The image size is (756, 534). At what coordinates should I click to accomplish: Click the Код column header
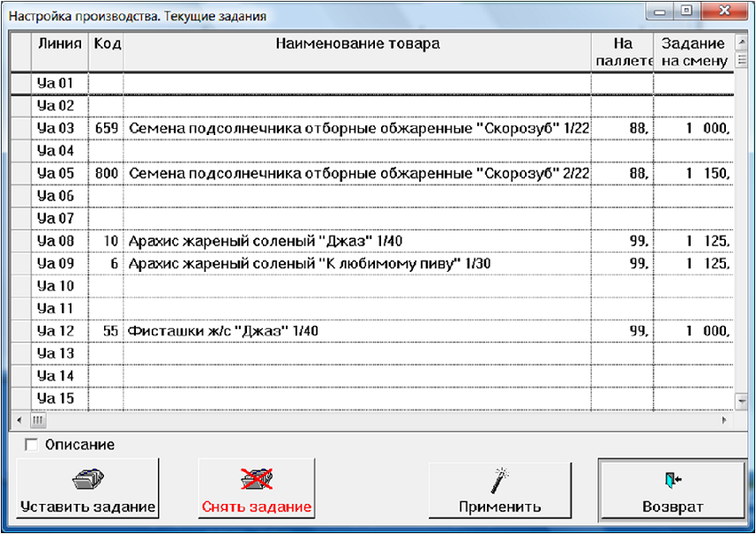[107, 52]
